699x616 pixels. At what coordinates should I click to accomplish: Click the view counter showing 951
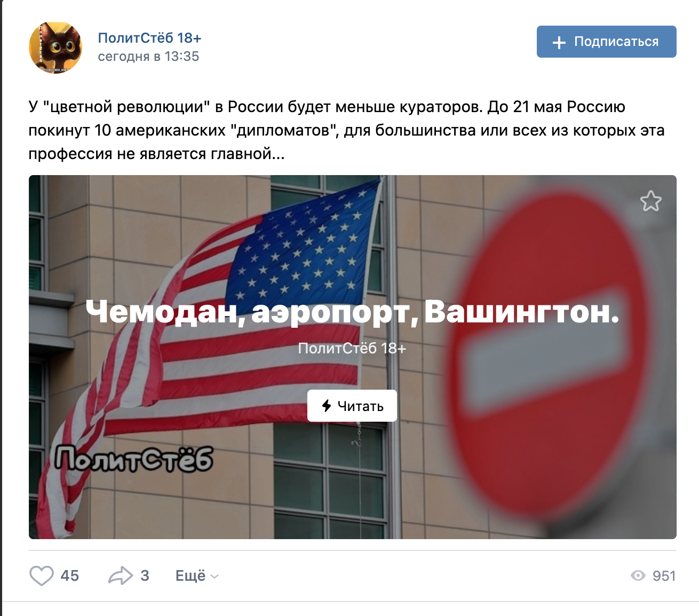pyautogui.click(x=664, y=575)
